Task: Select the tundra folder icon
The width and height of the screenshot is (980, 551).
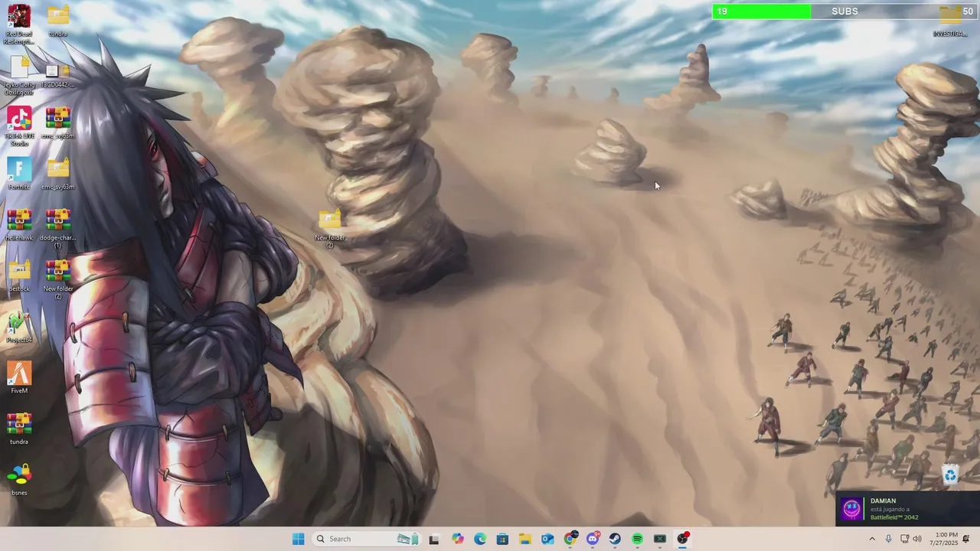Action: [58, 21]
